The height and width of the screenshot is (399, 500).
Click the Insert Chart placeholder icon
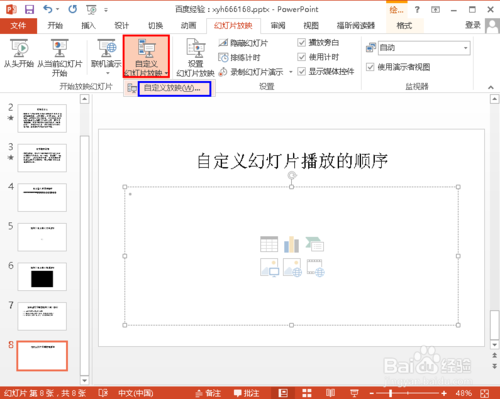(292, 244)
